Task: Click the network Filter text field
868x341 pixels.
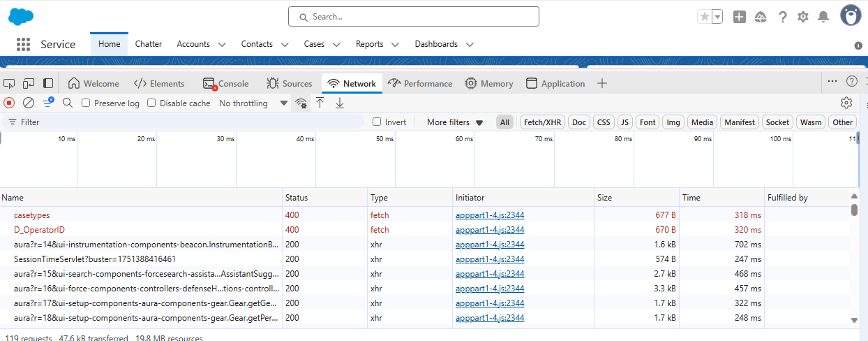Action: pyautogui.click(x=185, y=122)
